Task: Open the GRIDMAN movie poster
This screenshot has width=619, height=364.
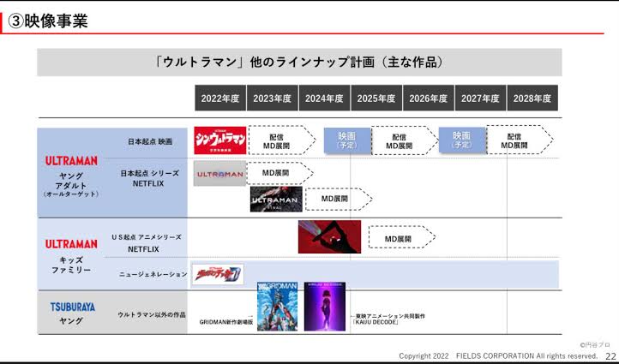Action: [276, 307]
